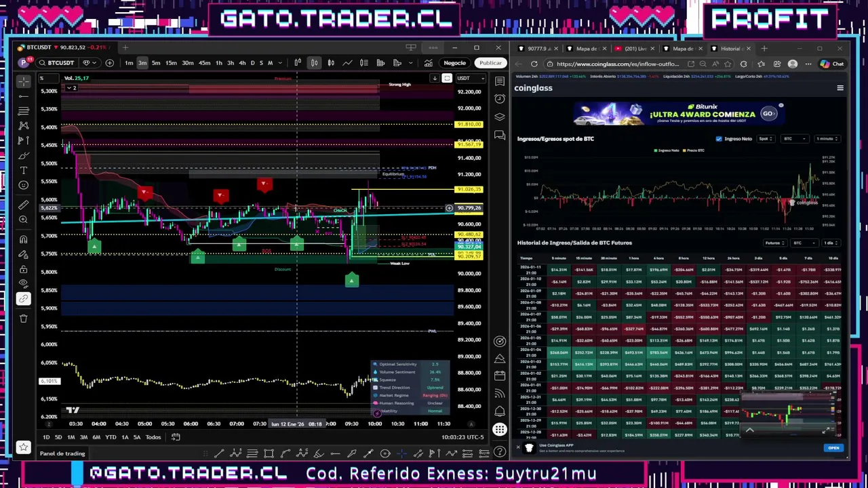Close the Bitunix ad banner
This screenshot has height=488, width=868.
[x=781, y=106]
